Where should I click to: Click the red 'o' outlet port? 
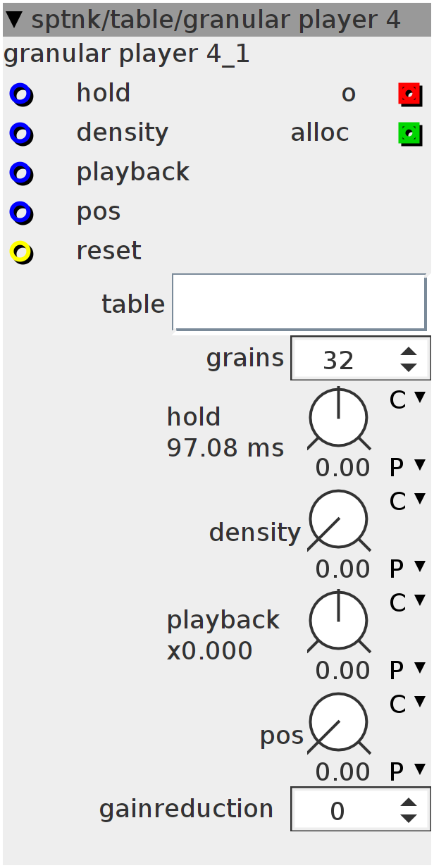pos(409,94)
